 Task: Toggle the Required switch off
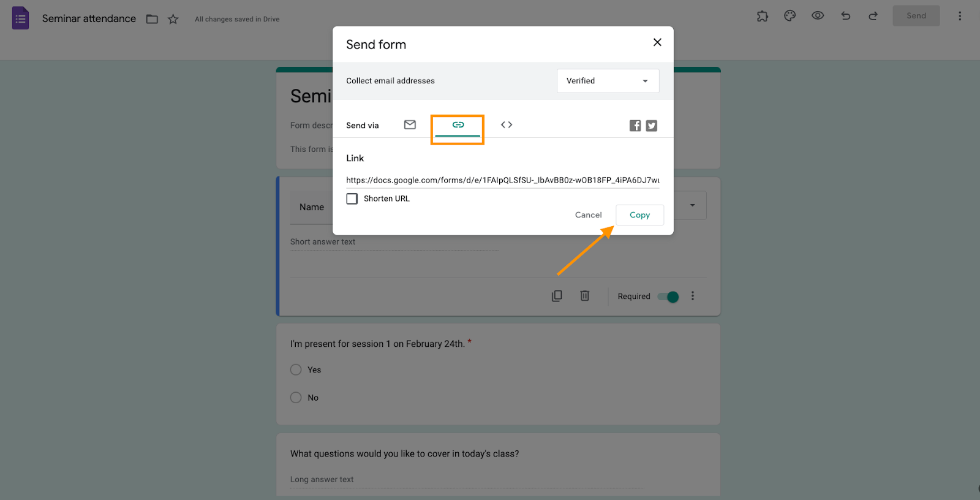tap(668, 297)
